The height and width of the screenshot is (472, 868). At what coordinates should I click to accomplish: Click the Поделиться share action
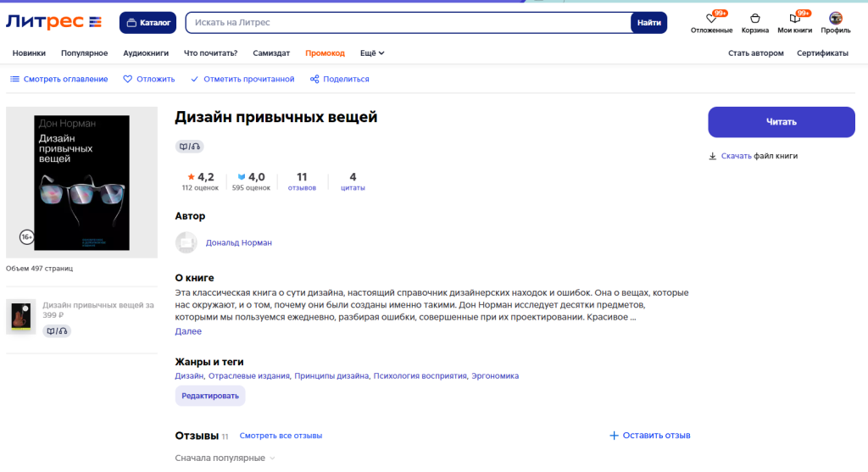click(339, 79)
